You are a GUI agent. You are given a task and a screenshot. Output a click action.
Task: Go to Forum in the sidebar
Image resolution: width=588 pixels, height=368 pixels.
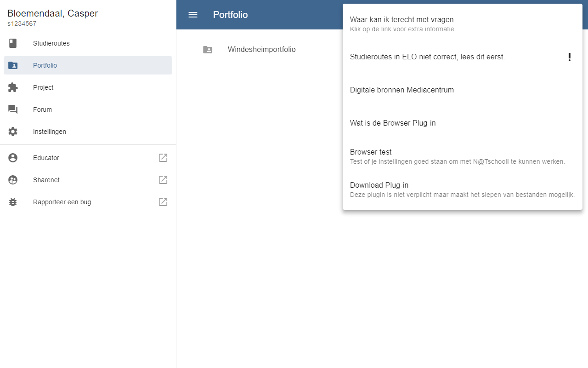click(88, 109)
